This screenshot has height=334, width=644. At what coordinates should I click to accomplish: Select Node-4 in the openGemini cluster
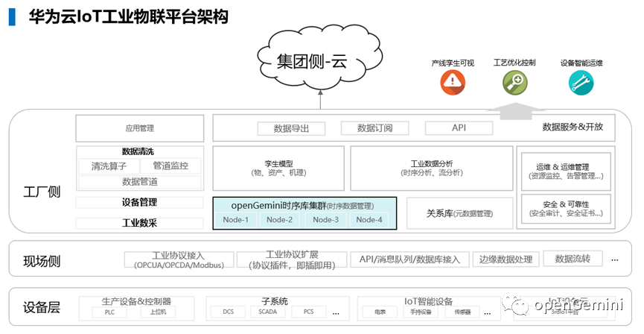369,220
